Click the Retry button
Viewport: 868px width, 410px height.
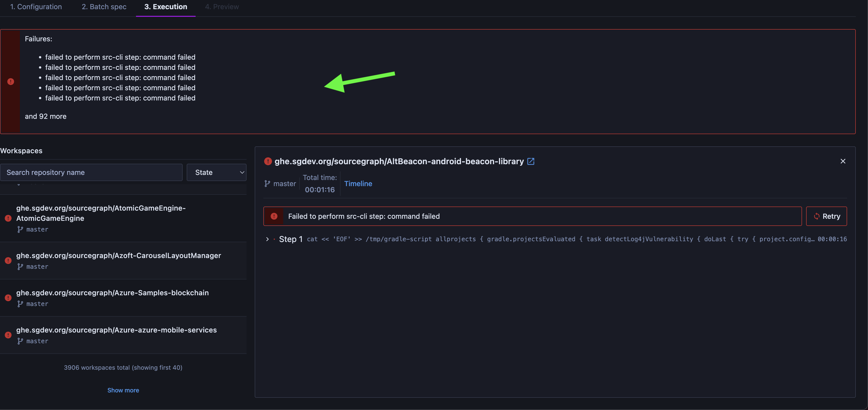point(826,216)
